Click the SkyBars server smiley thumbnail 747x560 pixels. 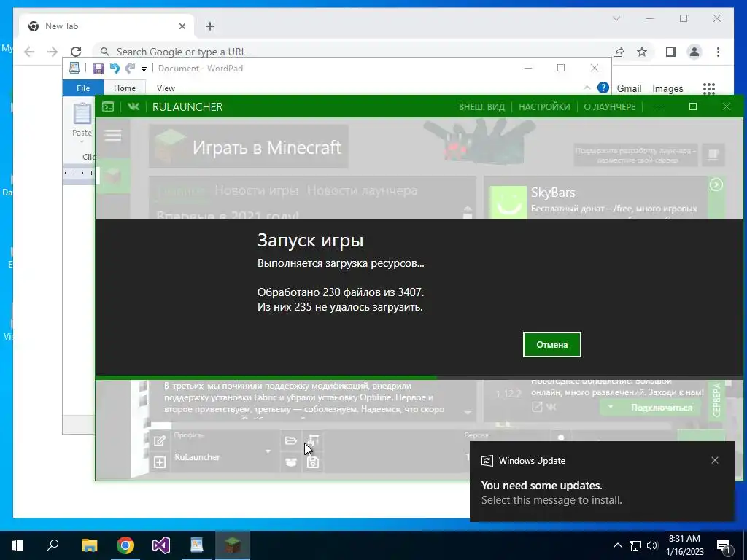point(508,203)
